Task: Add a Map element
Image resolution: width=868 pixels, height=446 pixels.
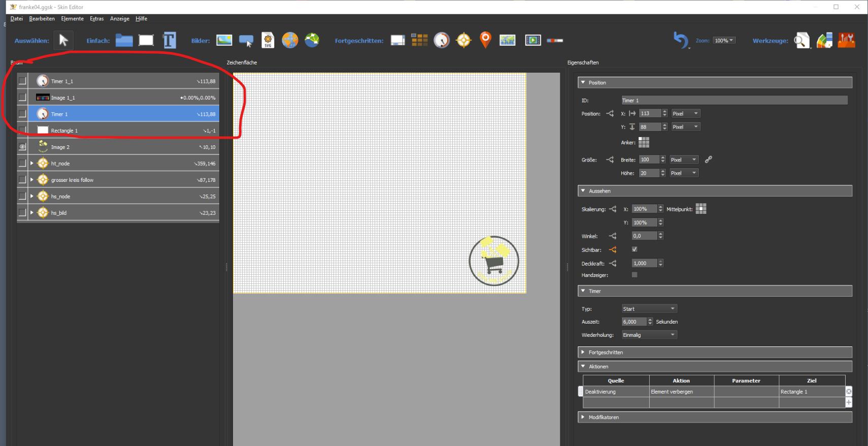Action: tap(508, 40)
